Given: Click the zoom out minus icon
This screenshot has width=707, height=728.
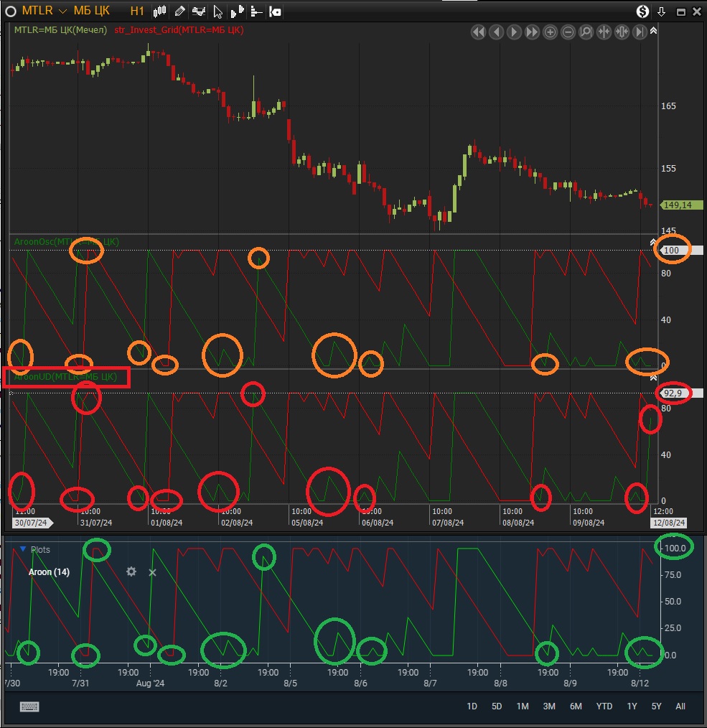Looking at the screenshot, I should (568, 32).
